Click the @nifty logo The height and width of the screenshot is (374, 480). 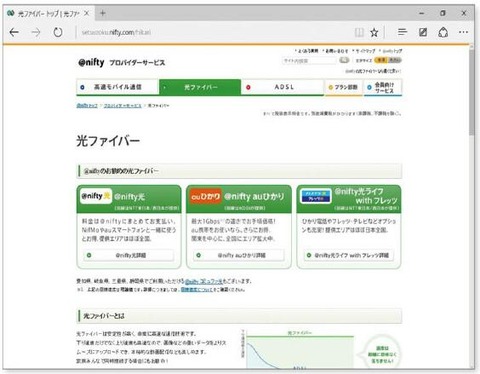91,62
